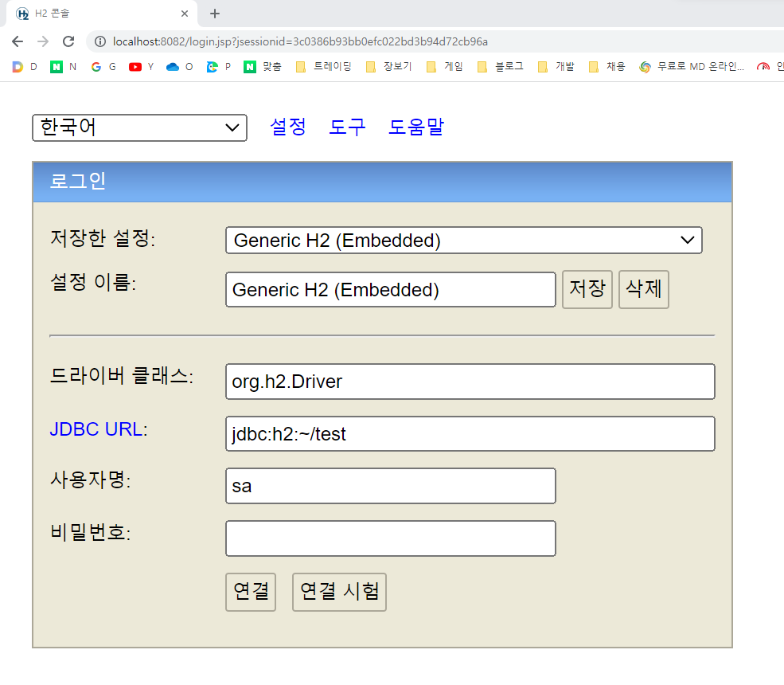View site info icon in address bar

pos(100,41)
